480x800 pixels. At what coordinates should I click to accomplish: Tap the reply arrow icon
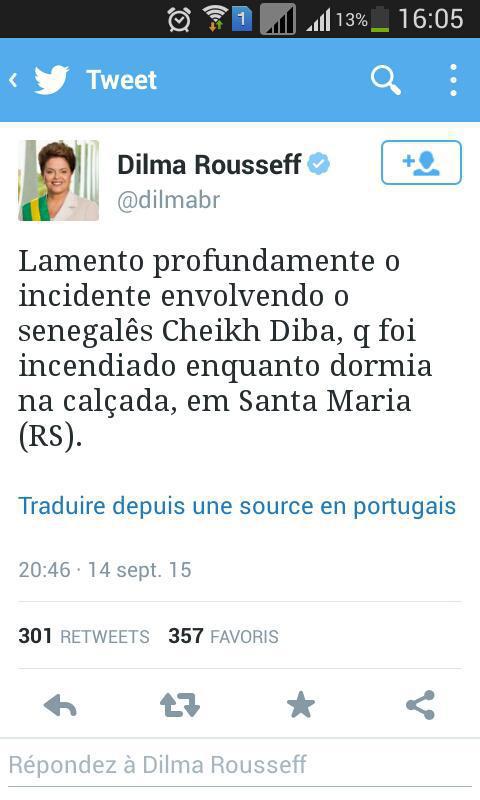pos(60,706)
